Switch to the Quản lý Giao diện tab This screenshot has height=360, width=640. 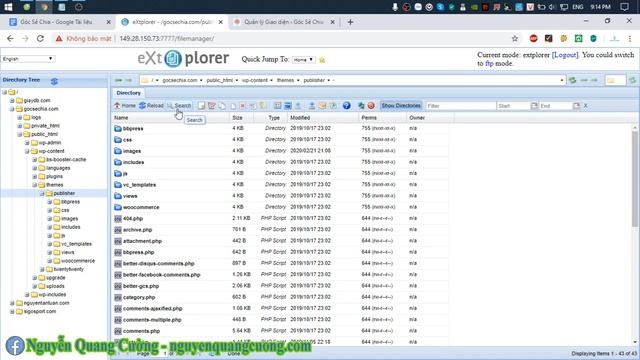[283, 22]
